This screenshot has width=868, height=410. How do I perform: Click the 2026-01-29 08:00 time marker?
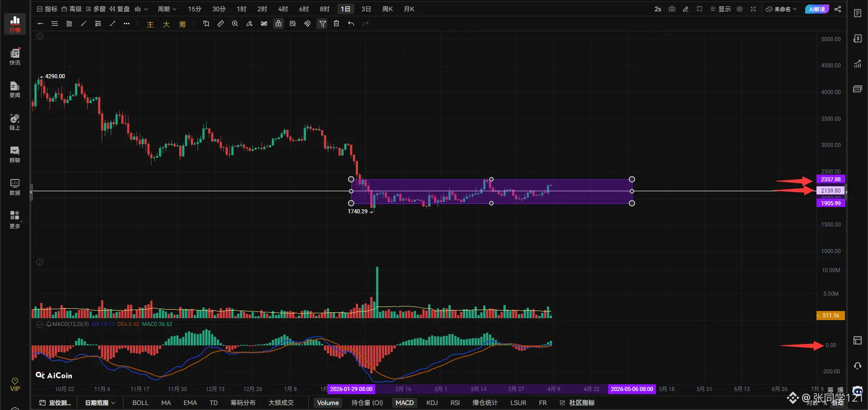(x=351, y=389)
